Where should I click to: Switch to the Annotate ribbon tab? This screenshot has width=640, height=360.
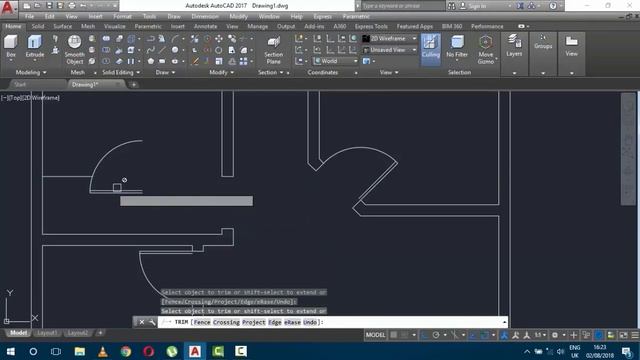coord(205,26)
